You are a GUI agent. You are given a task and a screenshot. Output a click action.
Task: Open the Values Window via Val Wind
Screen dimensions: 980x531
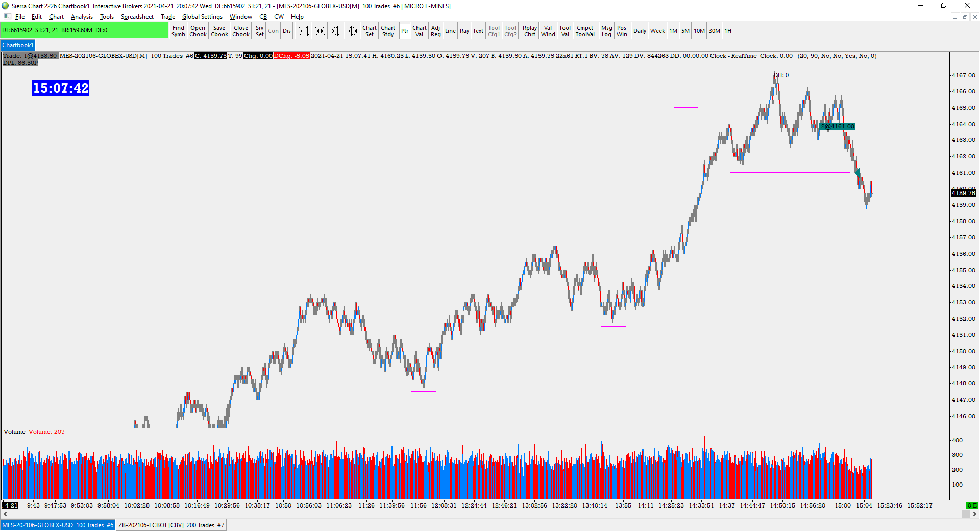point(548,31)
